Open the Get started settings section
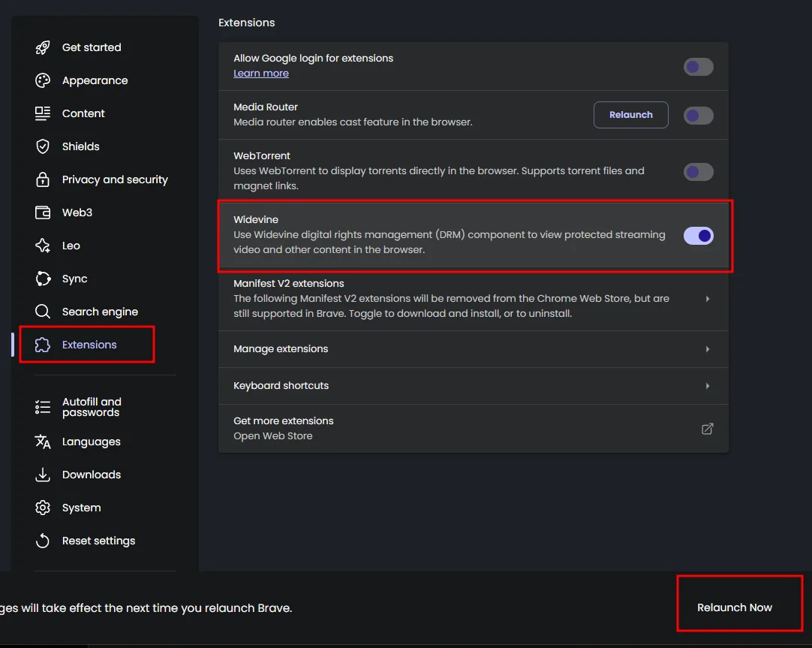The width and height of the screenshot is (812, 648). click(x=92, y=47)
